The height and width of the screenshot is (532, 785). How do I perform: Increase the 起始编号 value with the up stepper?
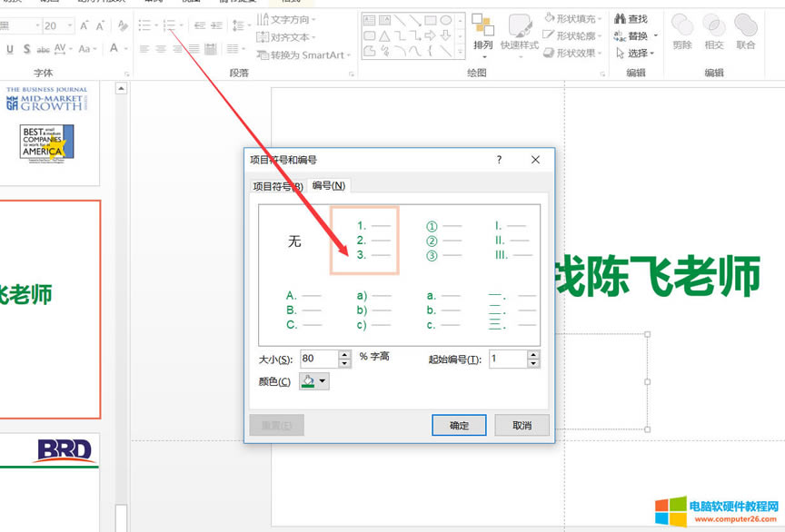pyautogui.click(x=534, y=354)
